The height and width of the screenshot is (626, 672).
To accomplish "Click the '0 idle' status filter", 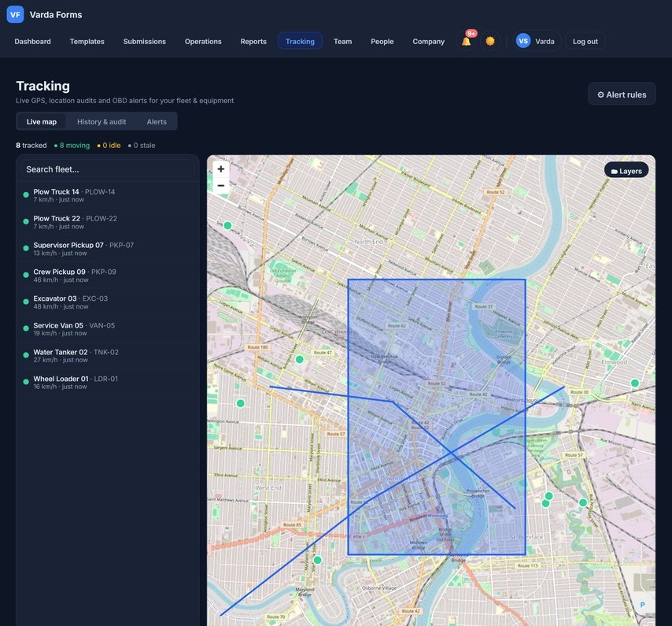I will pos(109,146).
